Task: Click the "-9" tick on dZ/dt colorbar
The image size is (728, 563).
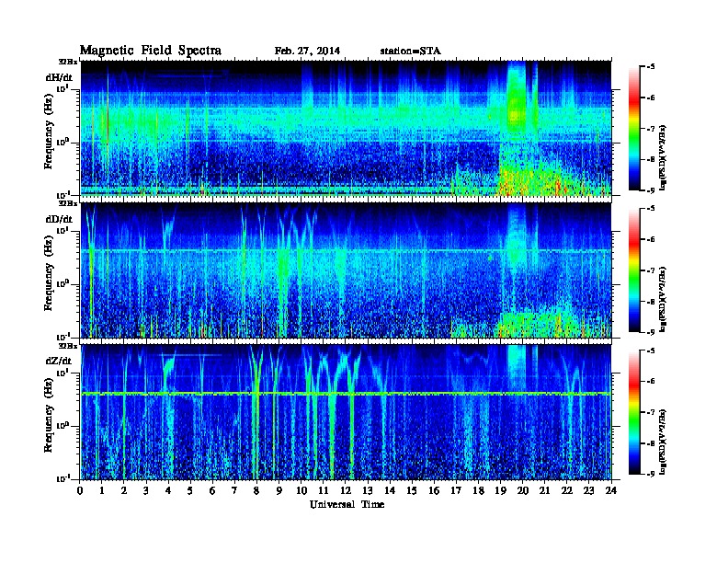Action: click(651, 474)
